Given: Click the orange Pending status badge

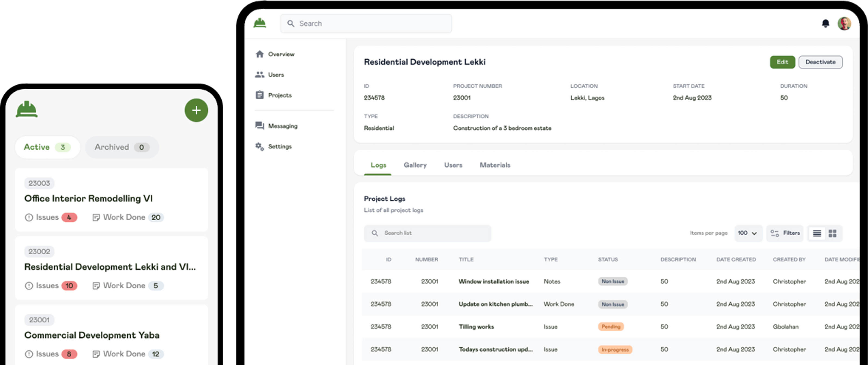Looking at the screenshot, I should pyautogui.click(x=611, y=326).
